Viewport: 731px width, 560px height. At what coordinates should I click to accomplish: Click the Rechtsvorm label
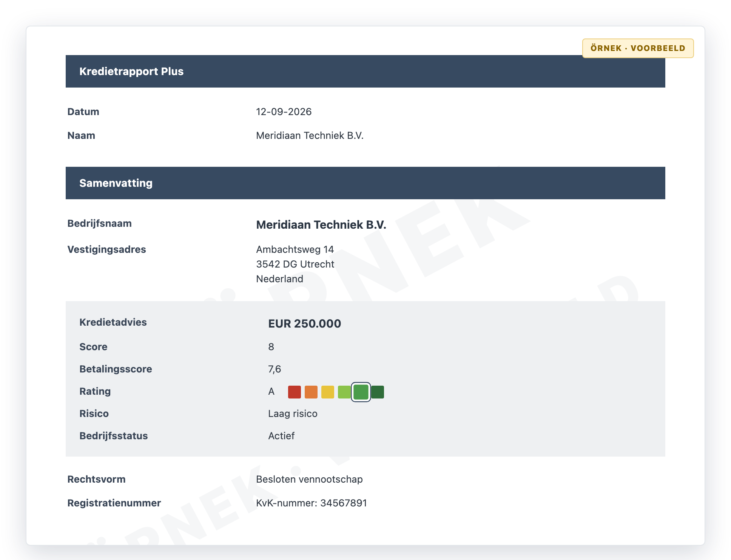coord(96,479)
